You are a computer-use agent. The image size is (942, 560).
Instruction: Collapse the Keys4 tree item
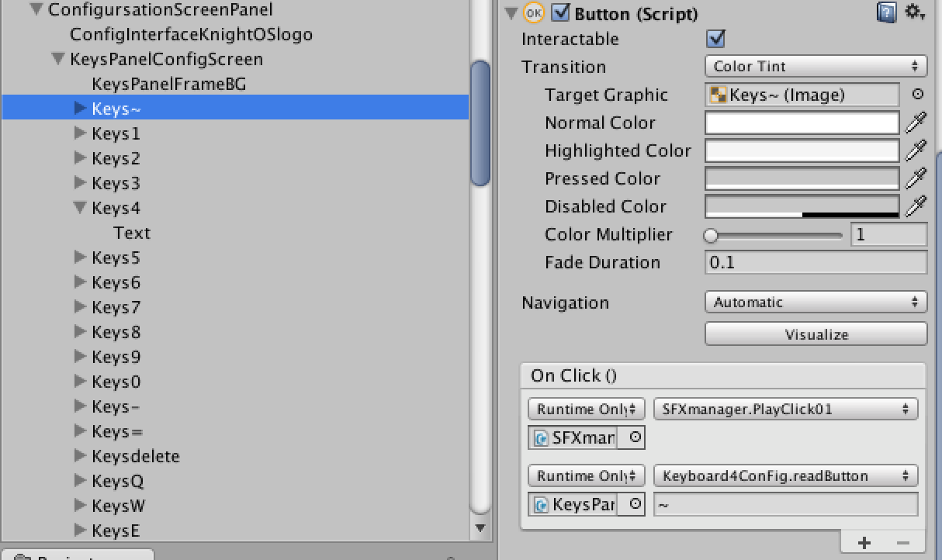pyautogui.click(x=80, y=208)
